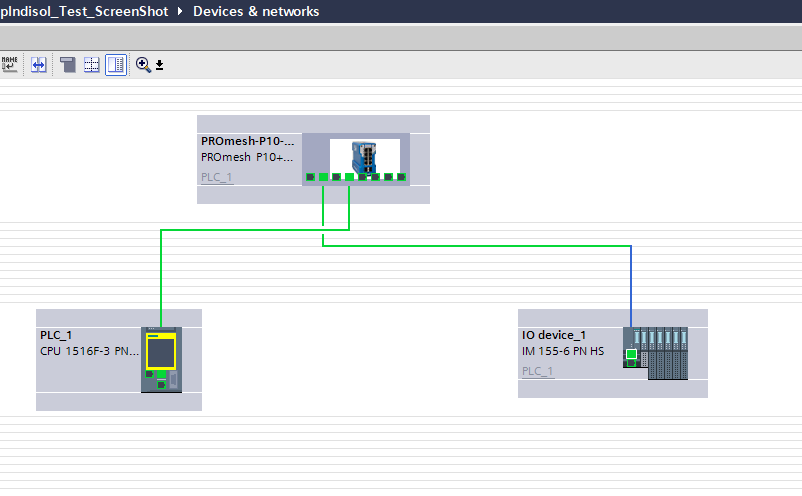Expand the breadcrumb arrow before Devices & networks

180,11
